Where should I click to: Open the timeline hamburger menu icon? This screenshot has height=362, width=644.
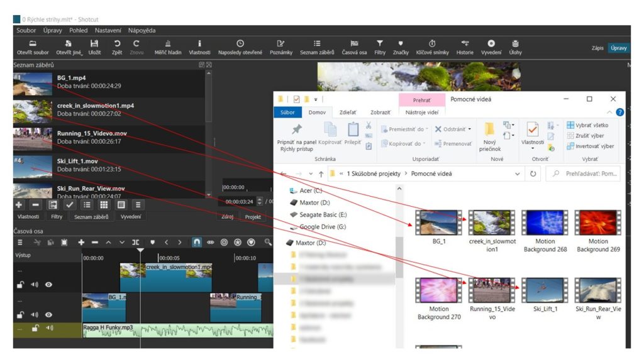tap(19, 243)
